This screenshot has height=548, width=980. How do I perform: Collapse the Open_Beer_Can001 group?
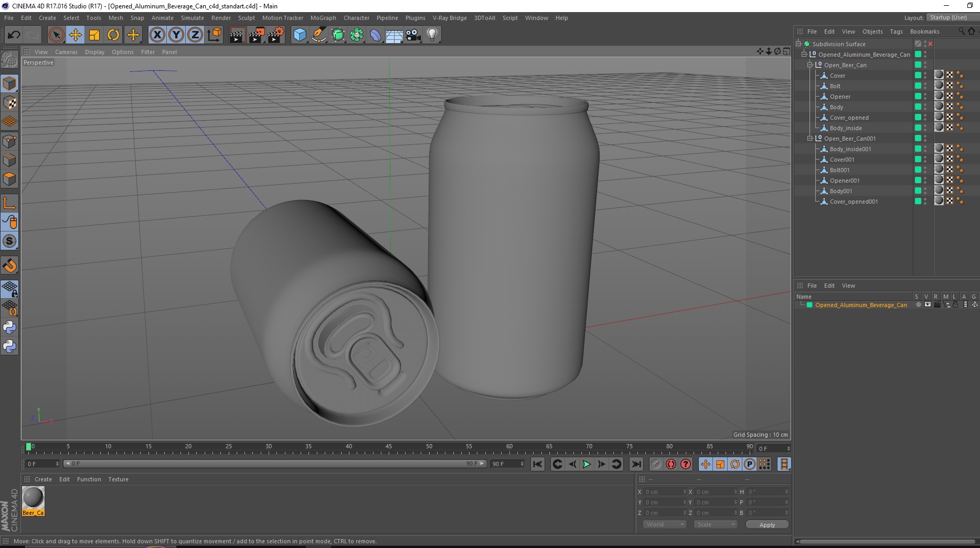click(809, 139)
